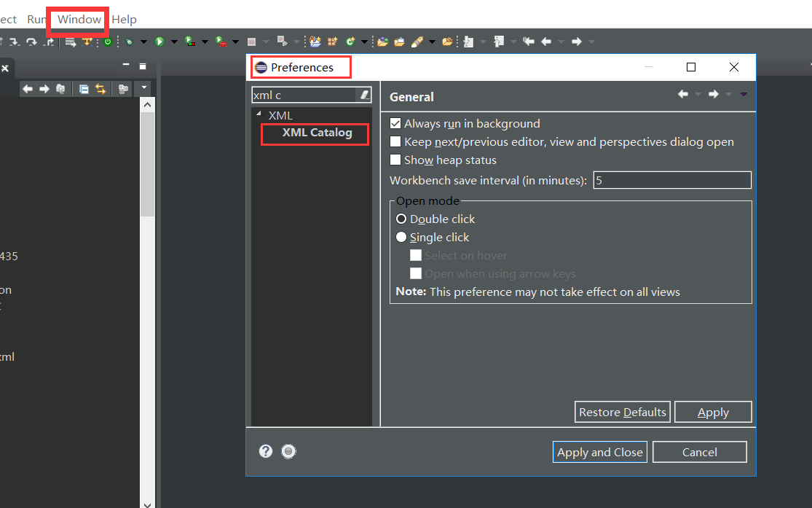
Task: Click the Restore Defaults button
Action: (x=622, y=412)
